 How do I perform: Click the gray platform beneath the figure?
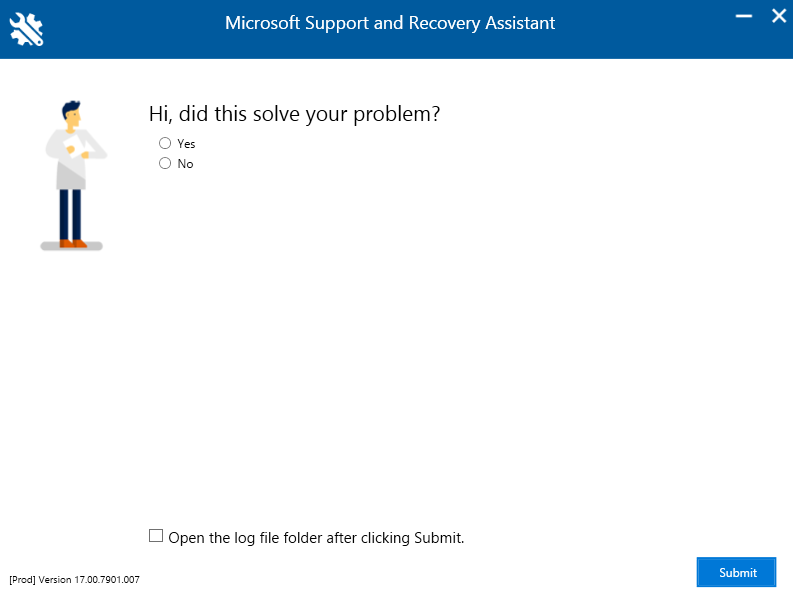(71, 246)
